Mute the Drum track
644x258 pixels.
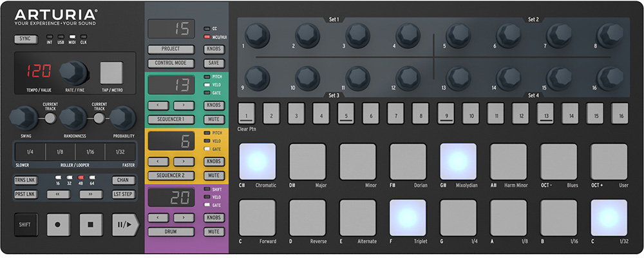[214, 232]
